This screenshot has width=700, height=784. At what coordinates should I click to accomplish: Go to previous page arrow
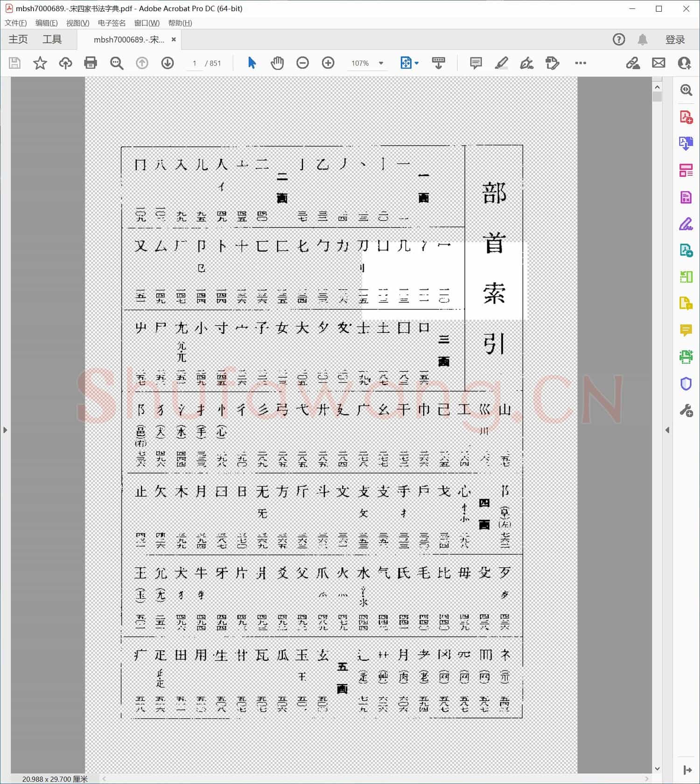(x=142, y=63)
